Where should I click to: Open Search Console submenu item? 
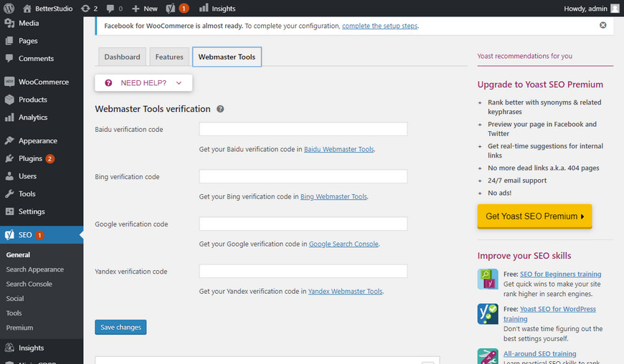(x=29, y=284)
